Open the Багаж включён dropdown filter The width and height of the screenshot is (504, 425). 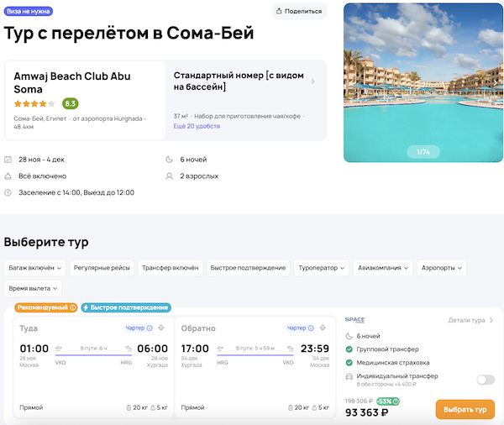pyautogui.click(x=34, y=268)
